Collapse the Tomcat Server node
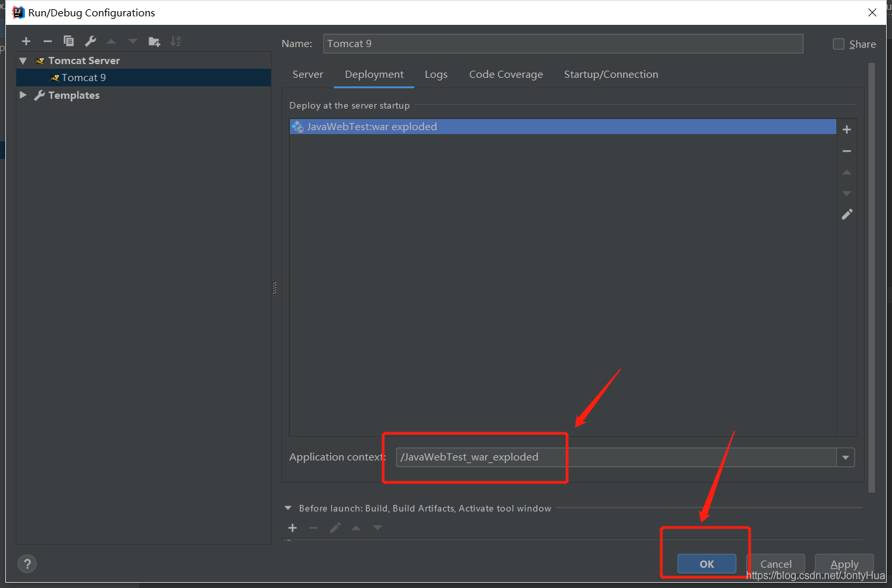Screen dimensions: 892x588 tap(23, 60)
